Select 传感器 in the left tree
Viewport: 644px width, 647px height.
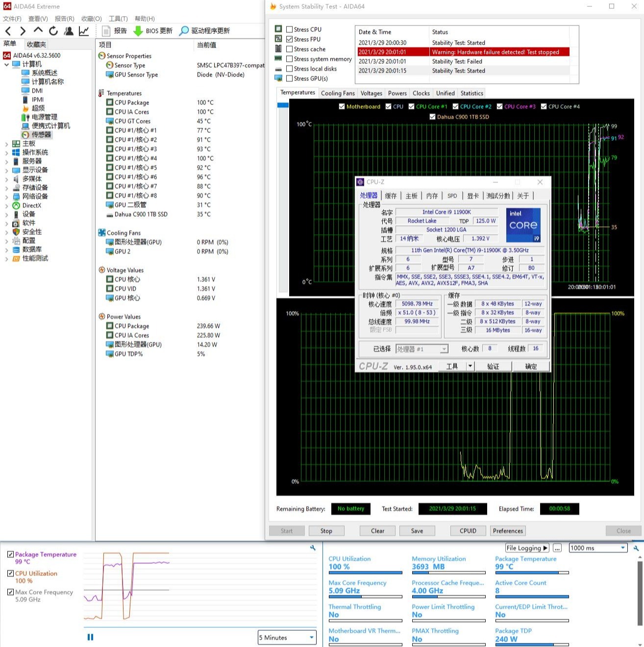pyautogui.click(x=41, y=135)
